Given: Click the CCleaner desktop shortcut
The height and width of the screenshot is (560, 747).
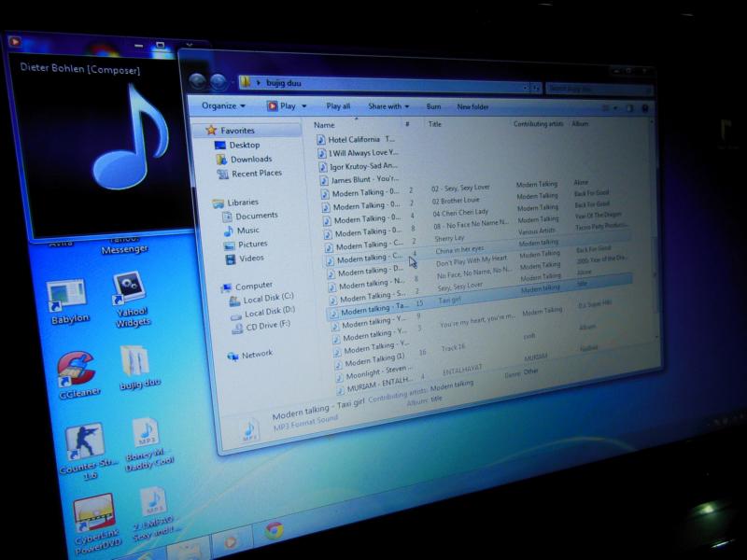Looking at the screenshot, I should [78, 375].
